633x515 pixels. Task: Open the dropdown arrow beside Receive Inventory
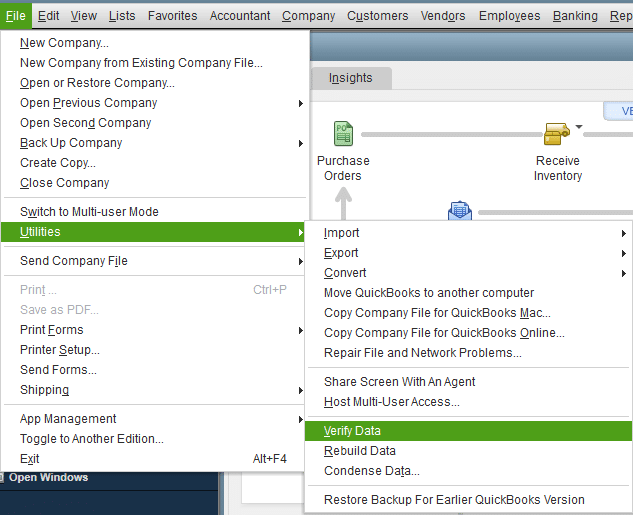[x=579, y=127]
